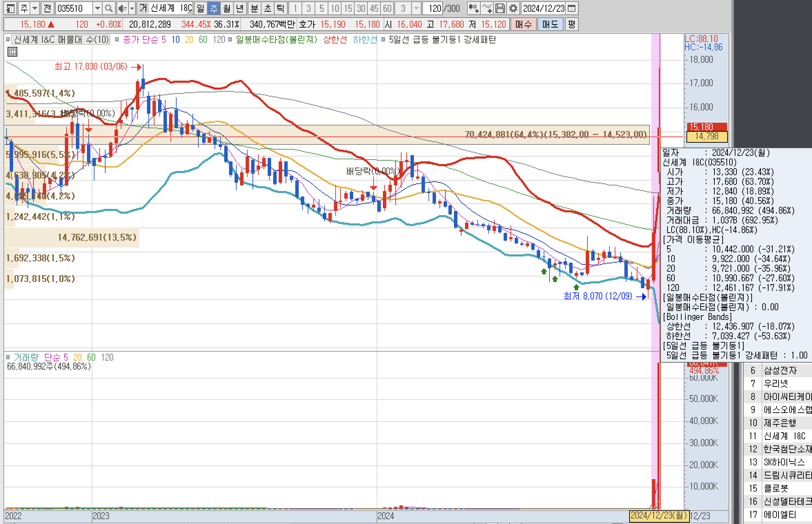The width and height of the screenshot is (812, 524).
Task: Toggle the left panel icon in toolbar
Action: pos(11,8)
